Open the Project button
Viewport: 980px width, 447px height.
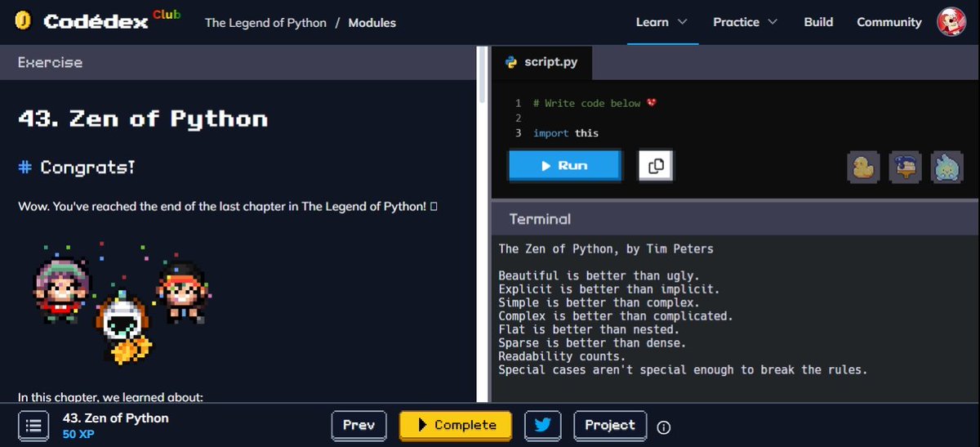610,425
